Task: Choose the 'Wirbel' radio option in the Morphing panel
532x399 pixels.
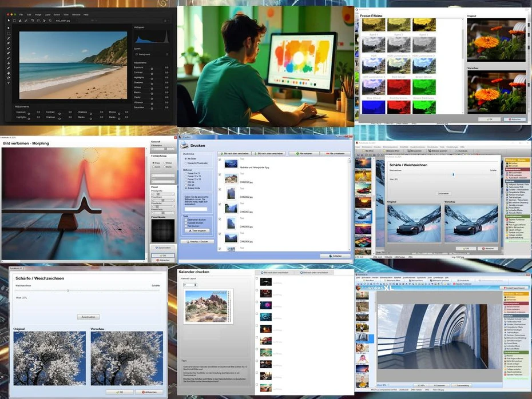Action: pyautogui.click(x=163, y=163)
